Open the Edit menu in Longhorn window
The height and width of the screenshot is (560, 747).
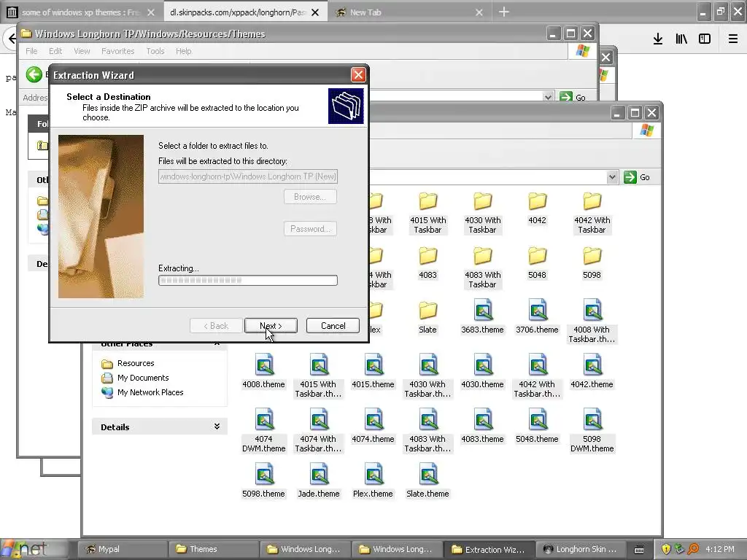[55, 51]
